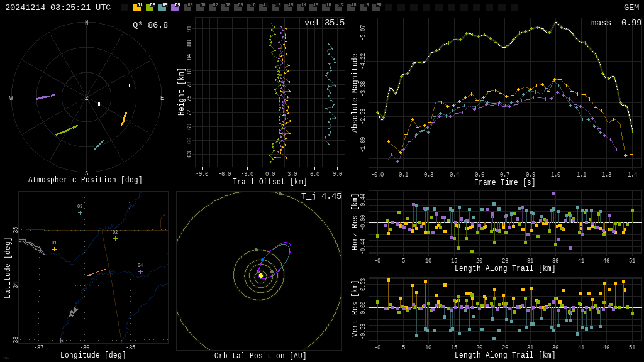Select the teal station 03 legend square
The image size is (644, 362).
[x=162, y=8]
